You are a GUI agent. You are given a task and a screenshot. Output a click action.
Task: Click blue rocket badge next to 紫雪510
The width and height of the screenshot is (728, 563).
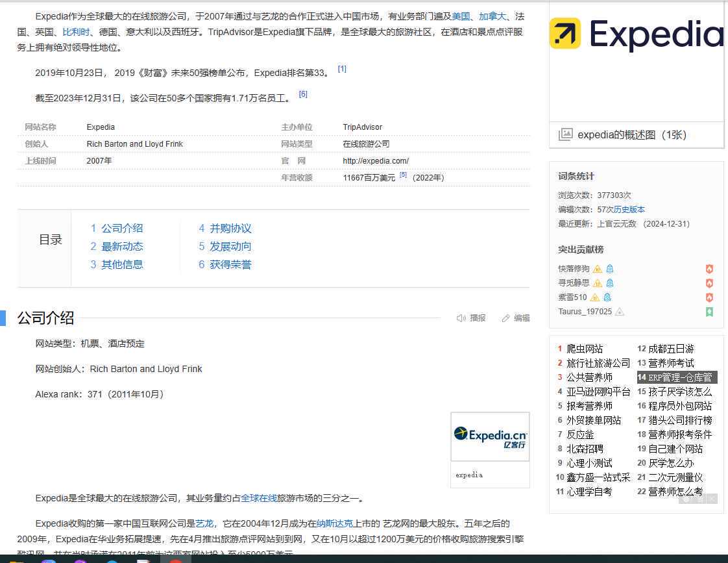(x=607, y=297)
